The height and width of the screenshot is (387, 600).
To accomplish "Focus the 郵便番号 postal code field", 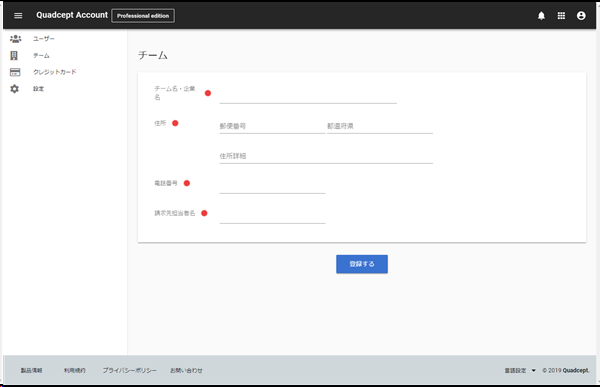I will 272,126.
